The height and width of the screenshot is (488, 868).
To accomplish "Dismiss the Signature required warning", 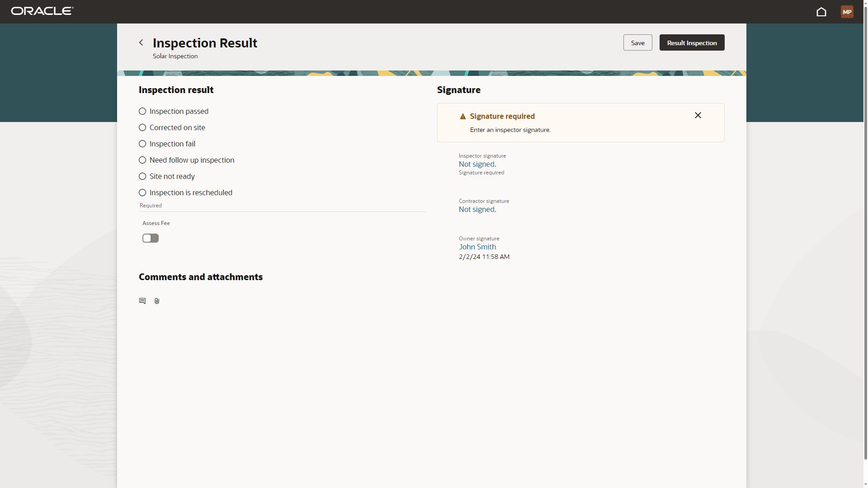I will tap(698, 115).
